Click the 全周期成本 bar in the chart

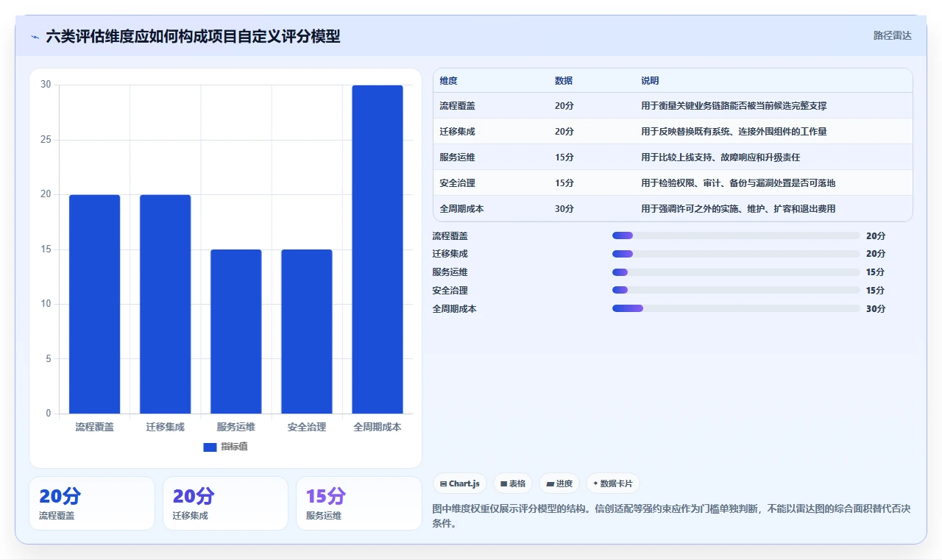pos(377,249)
